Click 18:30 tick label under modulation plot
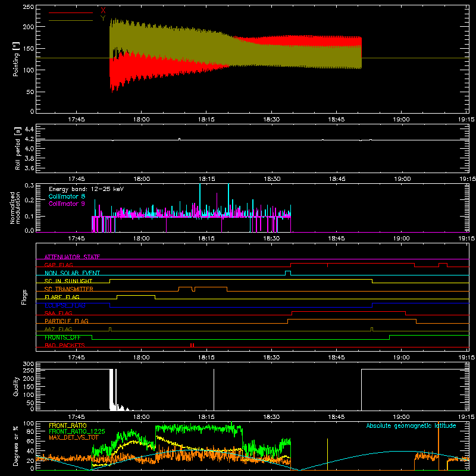Screen dimensions: 476x476 click(271, 239)
